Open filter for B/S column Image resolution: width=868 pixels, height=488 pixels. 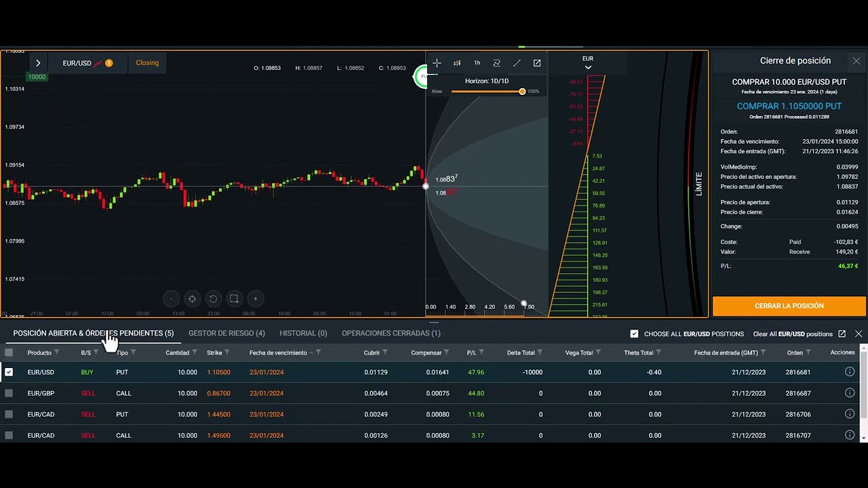(96, 352)
